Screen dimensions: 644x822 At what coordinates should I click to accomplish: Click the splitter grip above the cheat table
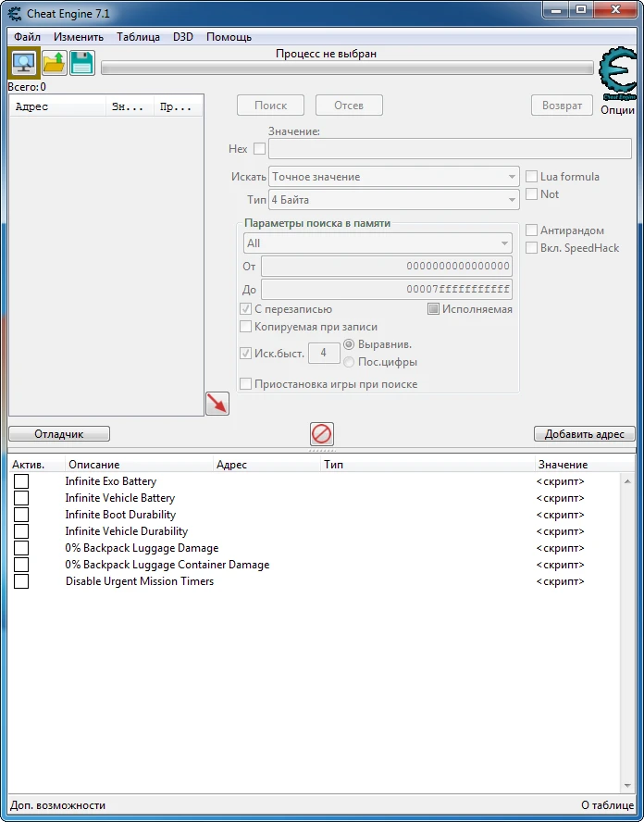point(321,450)
